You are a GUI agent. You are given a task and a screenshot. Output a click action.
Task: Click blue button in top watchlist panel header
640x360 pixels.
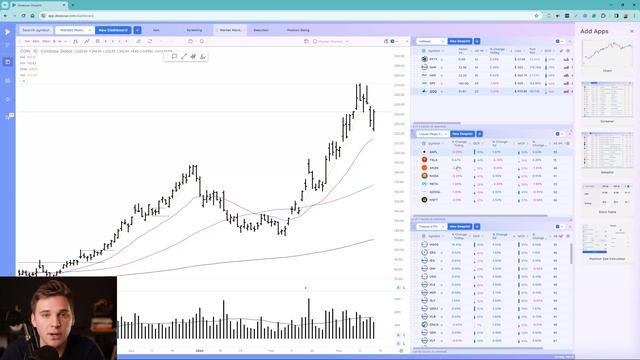(x=460, y=41)
